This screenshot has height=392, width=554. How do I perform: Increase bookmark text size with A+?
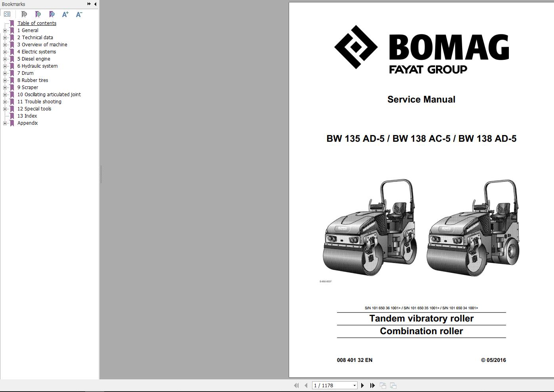click(x=65, y=14)
